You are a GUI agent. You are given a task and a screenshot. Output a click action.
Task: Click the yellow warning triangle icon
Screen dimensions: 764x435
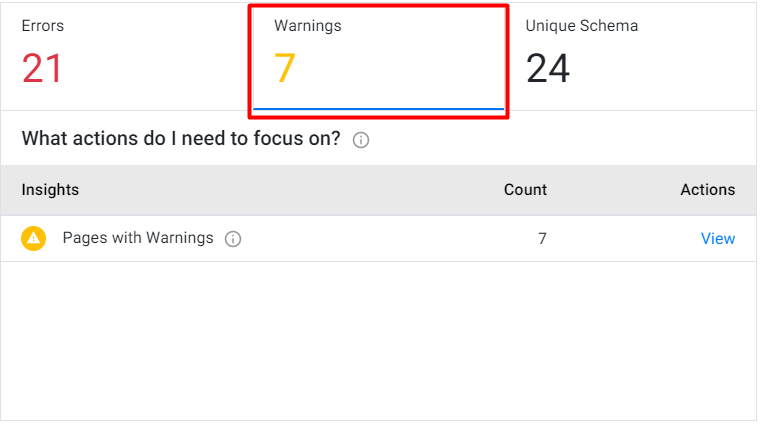click(x=34, y=239)
